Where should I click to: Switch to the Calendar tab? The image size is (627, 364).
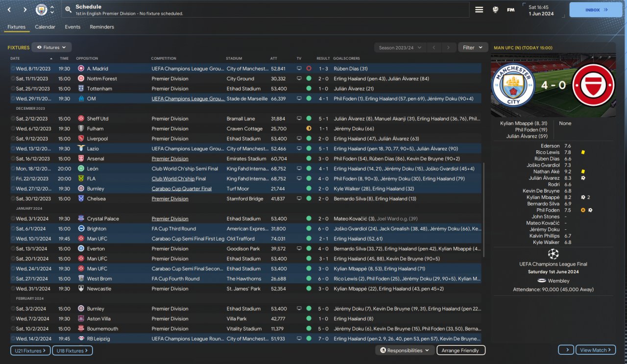coord(45,27)
